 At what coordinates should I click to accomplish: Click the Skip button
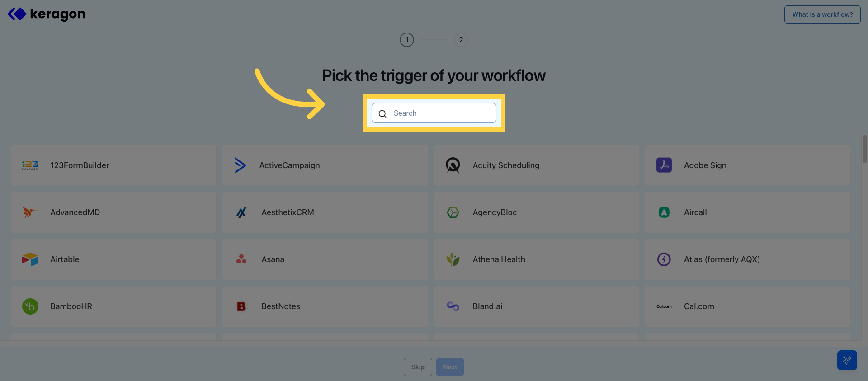pyautogui.click(x=417, y=367)
